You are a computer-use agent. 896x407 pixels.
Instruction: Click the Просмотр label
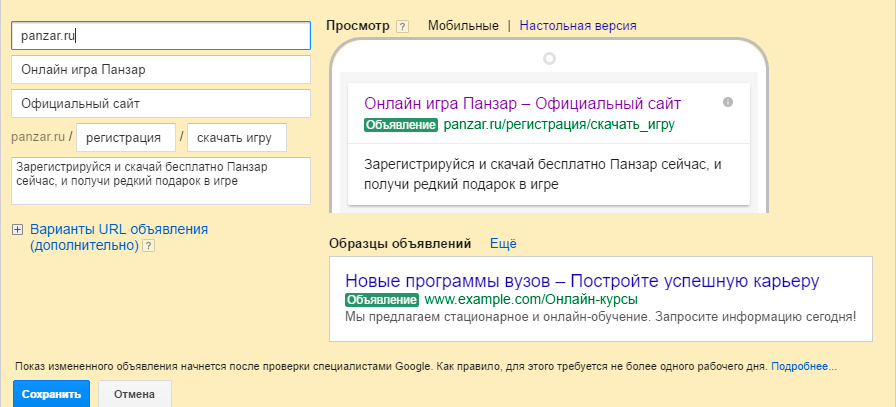(x=358, y=26)
